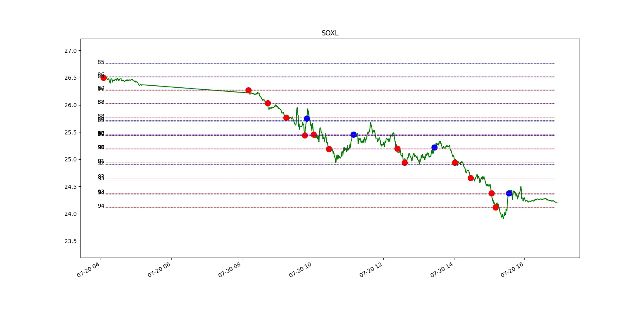
Task: Select the red marker at 14:00 on 24.95
Action: coord(455,163)
